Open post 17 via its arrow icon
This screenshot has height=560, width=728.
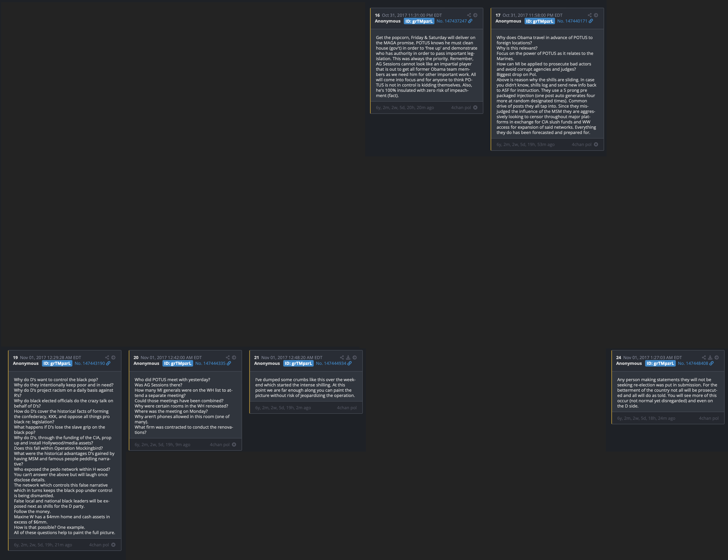point(596,15)
